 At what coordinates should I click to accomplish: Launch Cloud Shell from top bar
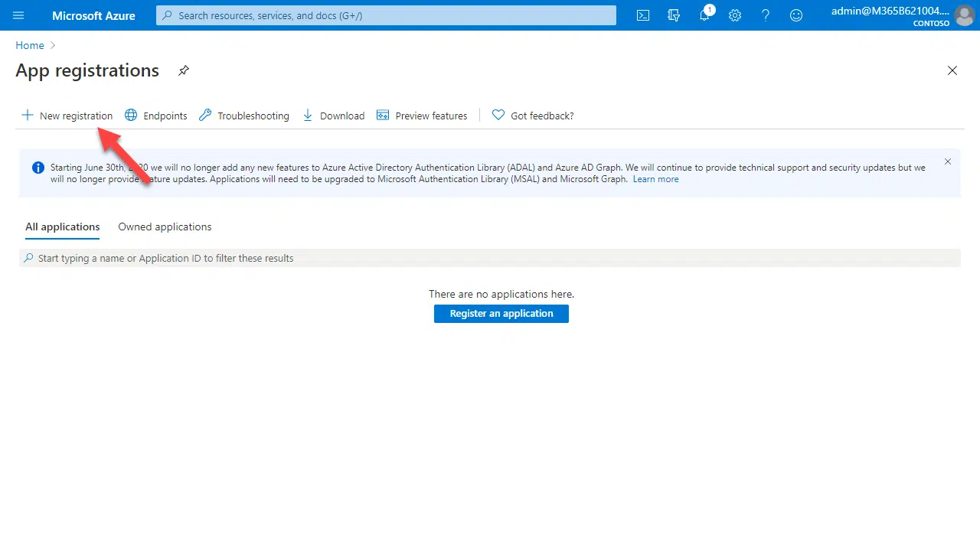click(x=643, y=15)
